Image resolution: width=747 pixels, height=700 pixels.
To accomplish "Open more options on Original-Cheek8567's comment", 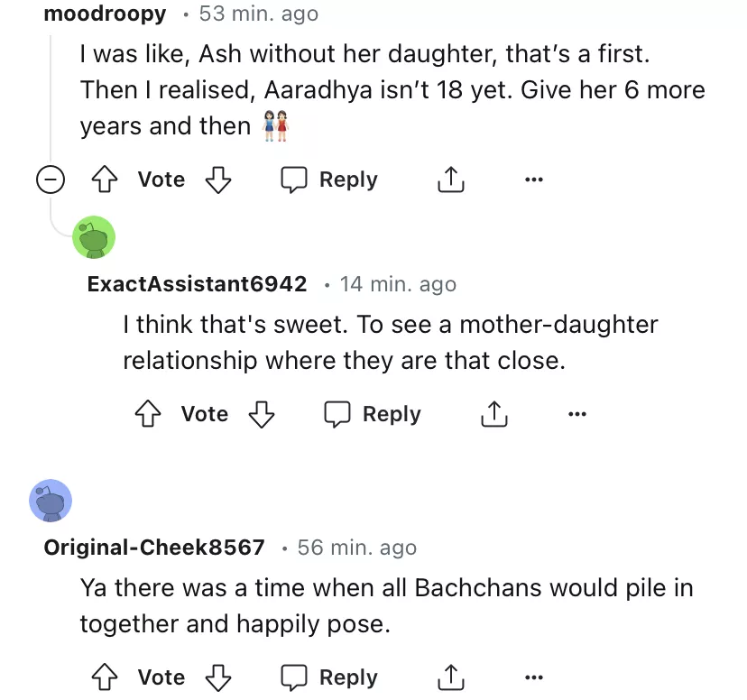I will click(x=534, y=677).
